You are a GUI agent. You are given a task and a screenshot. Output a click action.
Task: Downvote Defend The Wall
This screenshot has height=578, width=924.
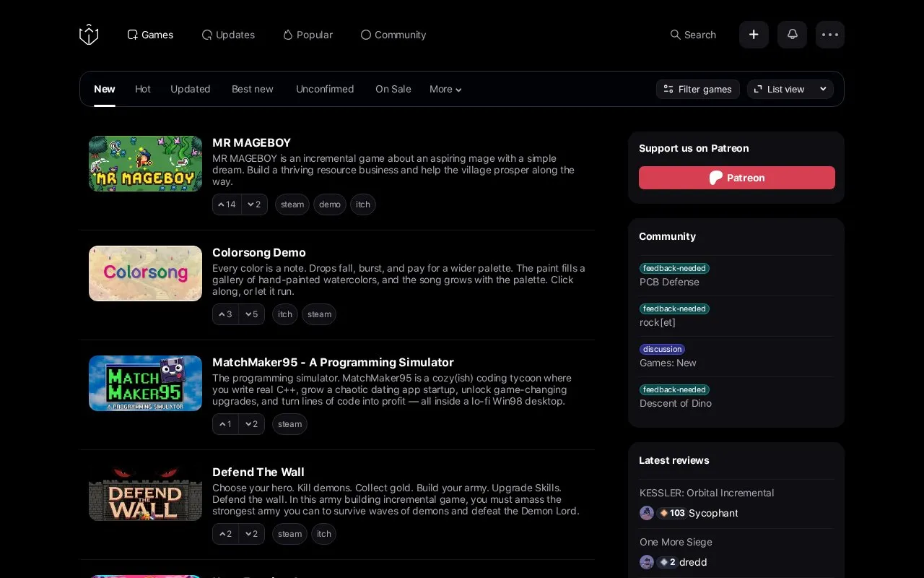coord(252,534)
